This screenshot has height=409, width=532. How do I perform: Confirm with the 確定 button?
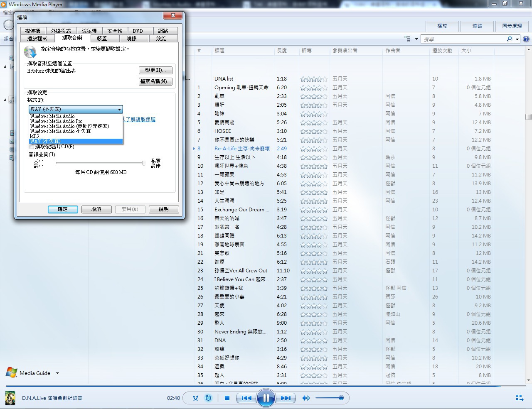tap(63, 209)
